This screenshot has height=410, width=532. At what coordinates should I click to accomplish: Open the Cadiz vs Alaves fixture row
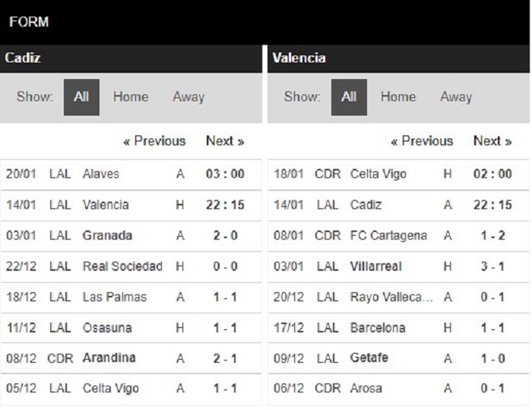131,174
